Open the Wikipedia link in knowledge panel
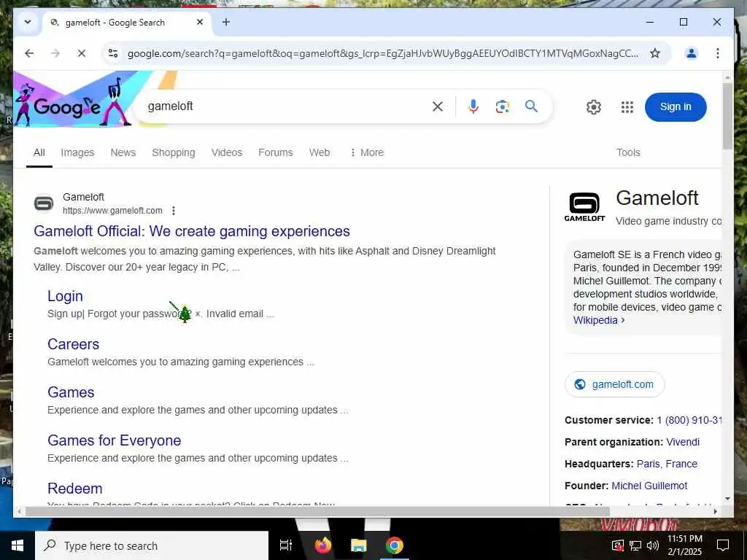This screenshot has height=560, width=747. [x=599, y=320]
